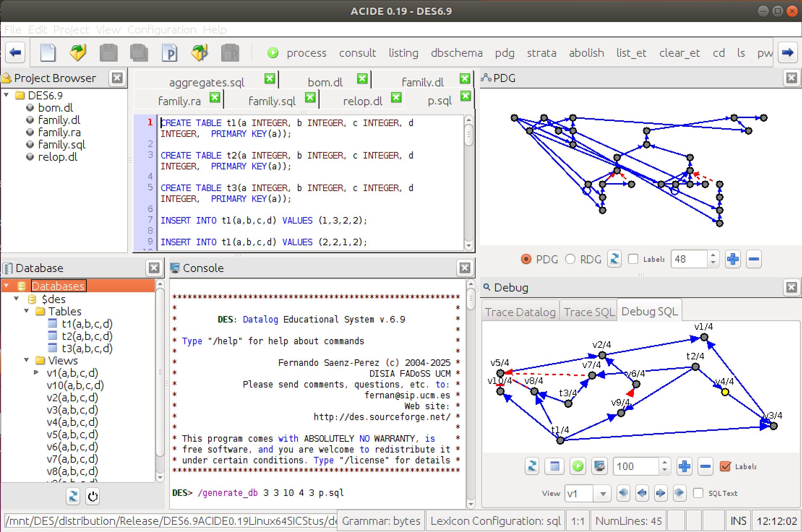Refresh the PDG graph view
802x532 pixels.
[614, 259]
